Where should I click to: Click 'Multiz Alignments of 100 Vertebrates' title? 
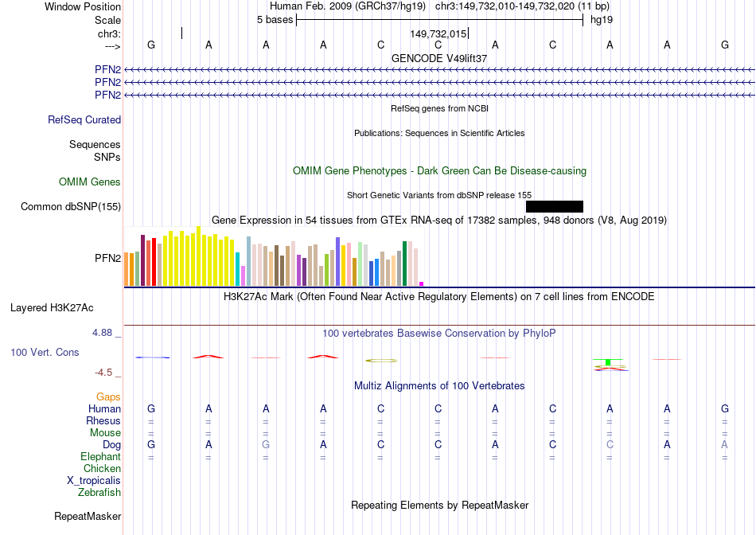[439, 386]
